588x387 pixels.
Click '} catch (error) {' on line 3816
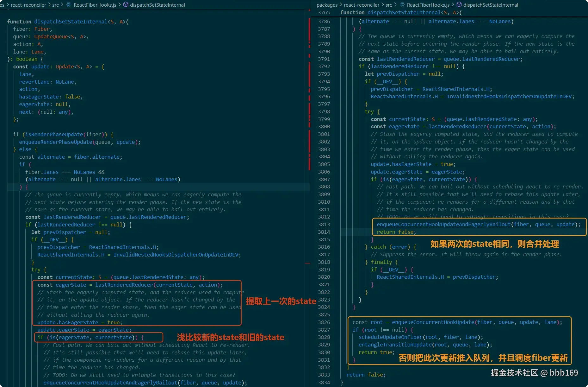point(391,247)
